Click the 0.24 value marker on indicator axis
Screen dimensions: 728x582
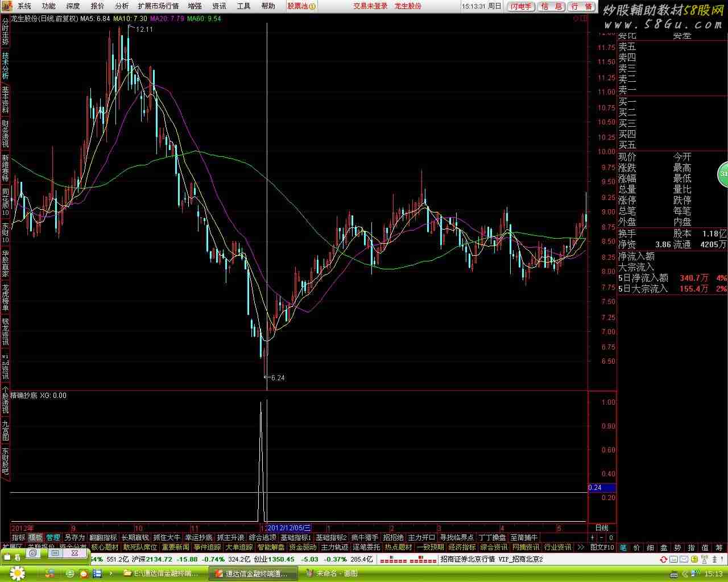pyautogui.click(x=602, y=488)
